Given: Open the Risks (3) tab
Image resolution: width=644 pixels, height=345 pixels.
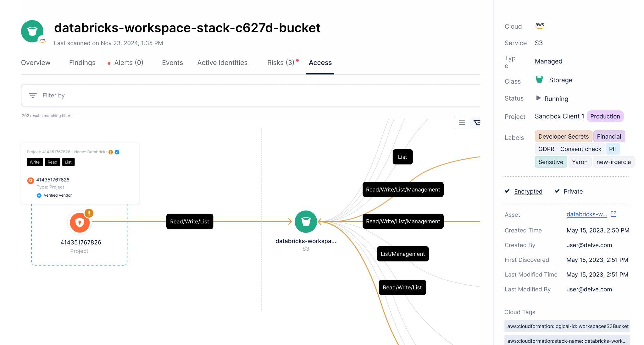Looking at the screenshot, I should 281,63.
